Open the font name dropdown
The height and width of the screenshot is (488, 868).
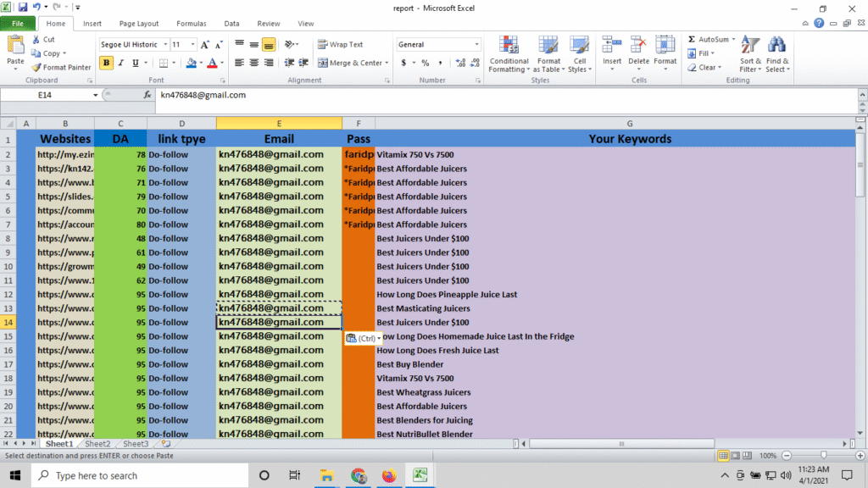(x=164, y=44)
